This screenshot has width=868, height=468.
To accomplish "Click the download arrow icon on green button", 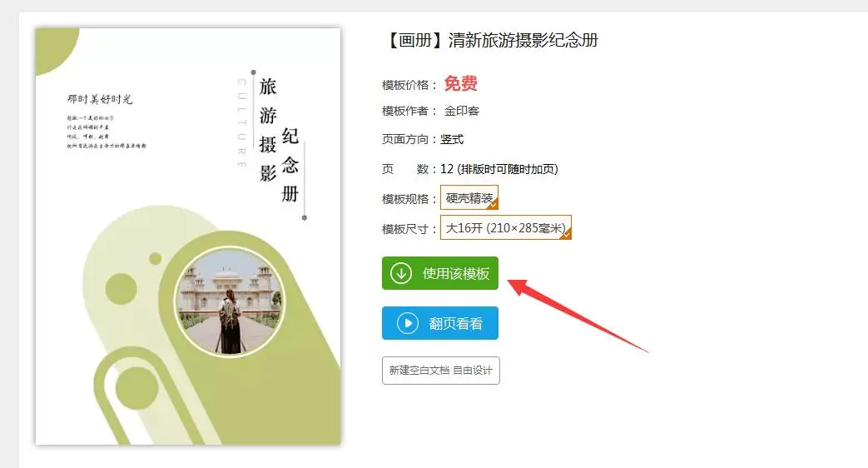I will coord(401,273).
